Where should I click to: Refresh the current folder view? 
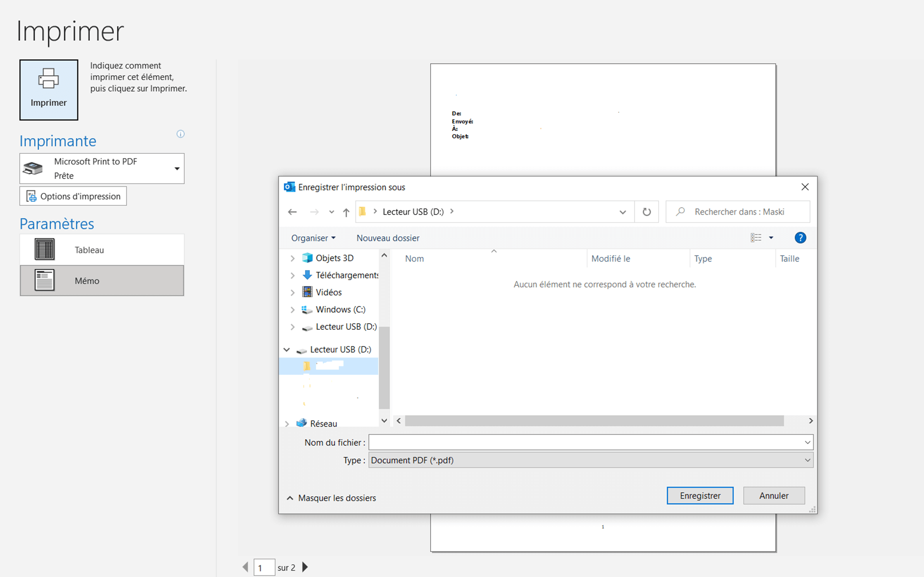coord(646,212)
